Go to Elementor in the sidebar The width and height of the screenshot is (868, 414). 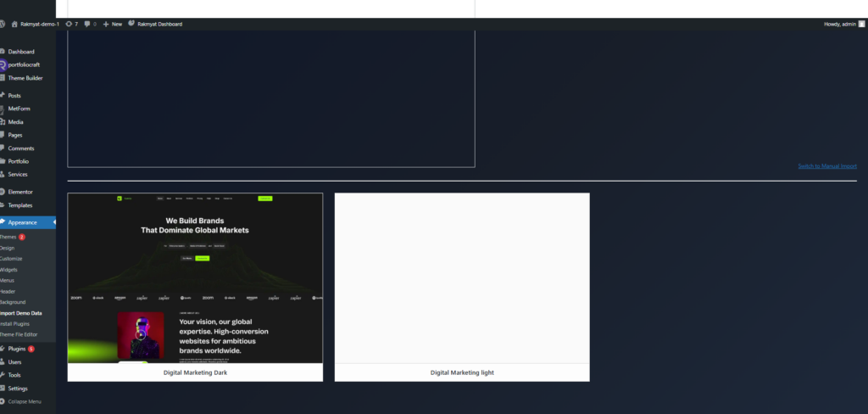(x=20, y=192)
